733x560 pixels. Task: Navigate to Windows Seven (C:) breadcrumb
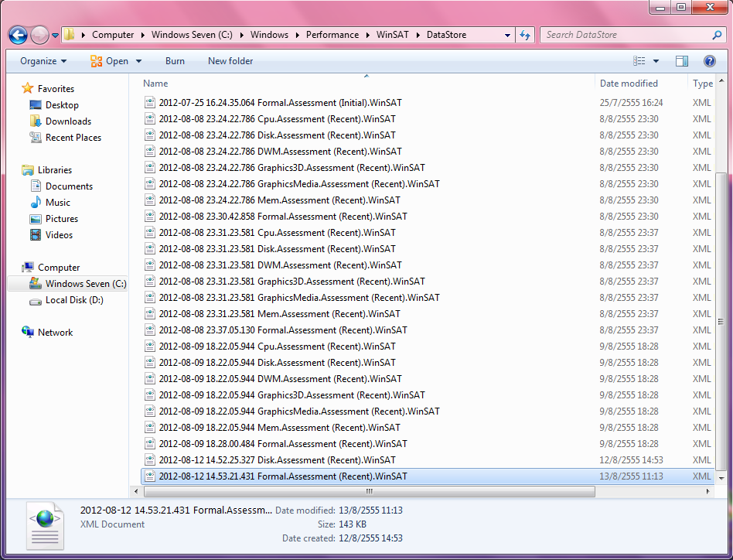tap(192, 35)
